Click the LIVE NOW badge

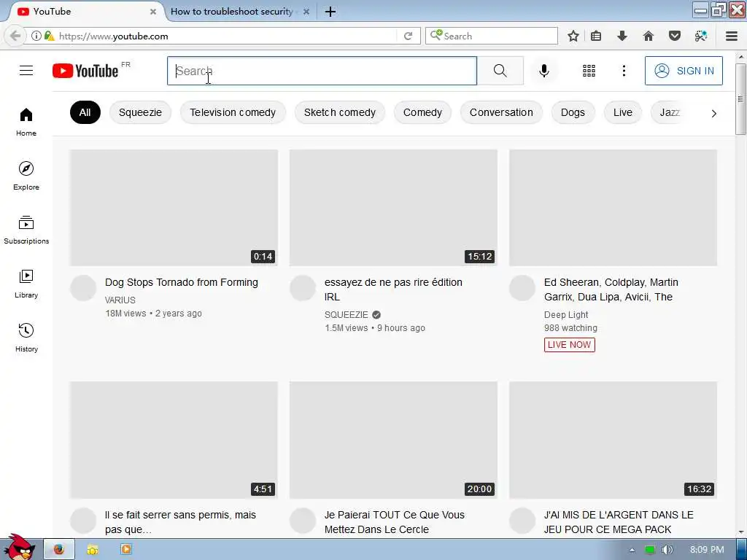tap(569, 345)
